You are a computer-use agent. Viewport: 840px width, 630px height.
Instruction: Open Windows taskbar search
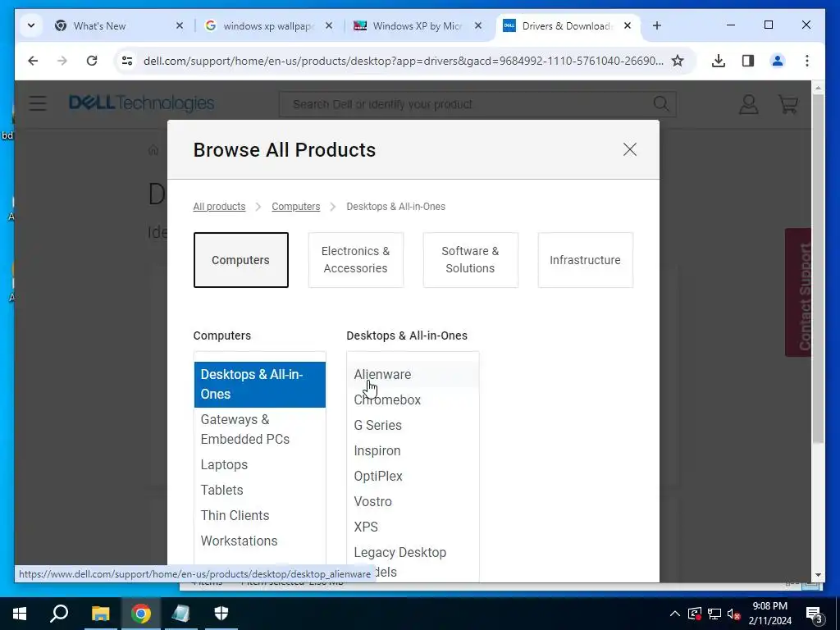[59, 614]
